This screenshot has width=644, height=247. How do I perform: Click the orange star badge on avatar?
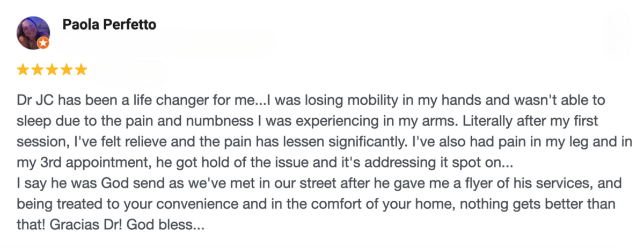tap(43, 42)
